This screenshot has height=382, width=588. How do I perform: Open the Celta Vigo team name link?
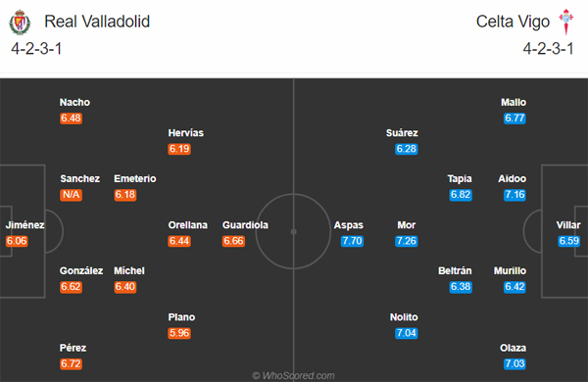[513, 22]
